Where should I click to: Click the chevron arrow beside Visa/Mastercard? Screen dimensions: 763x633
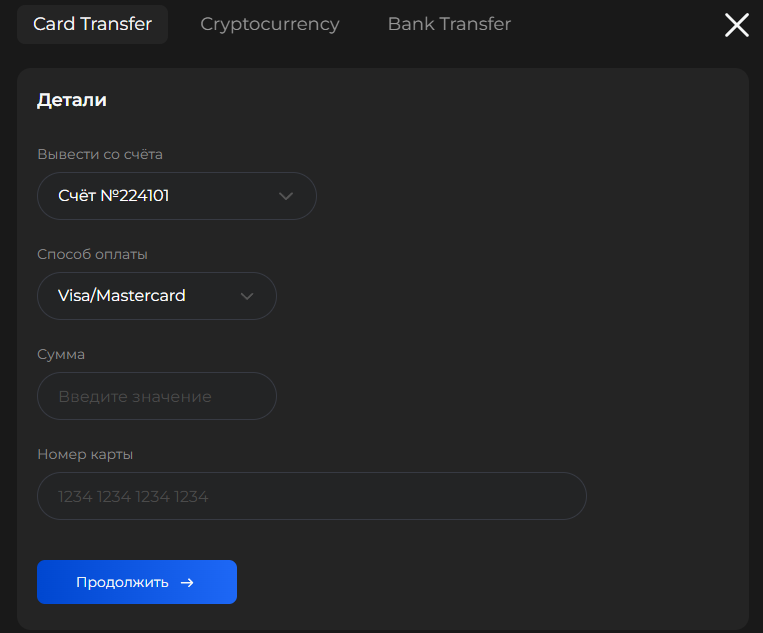[247, 296]
